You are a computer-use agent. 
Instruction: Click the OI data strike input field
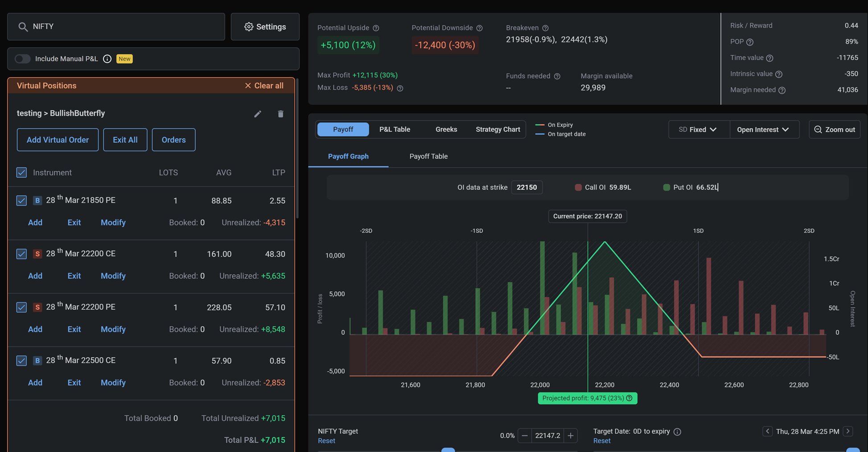[527, 187]
